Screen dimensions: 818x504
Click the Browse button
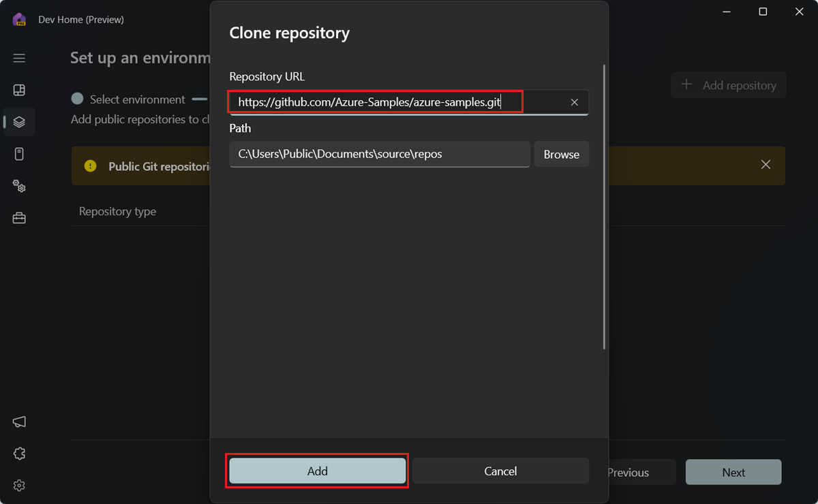(561, 154)
